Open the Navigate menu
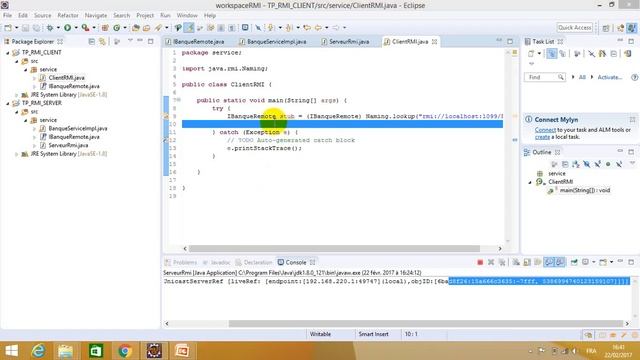The height and width of the screenshot is (360, 640). (96, 16)
